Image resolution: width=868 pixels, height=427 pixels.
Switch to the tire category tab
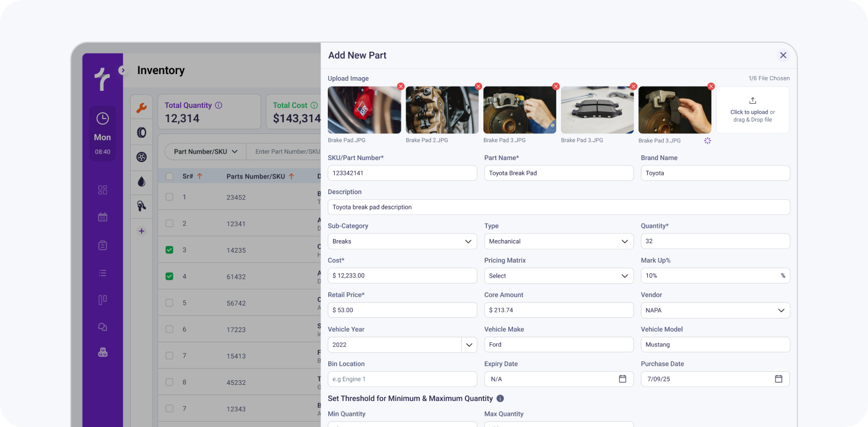coord(141,133)
